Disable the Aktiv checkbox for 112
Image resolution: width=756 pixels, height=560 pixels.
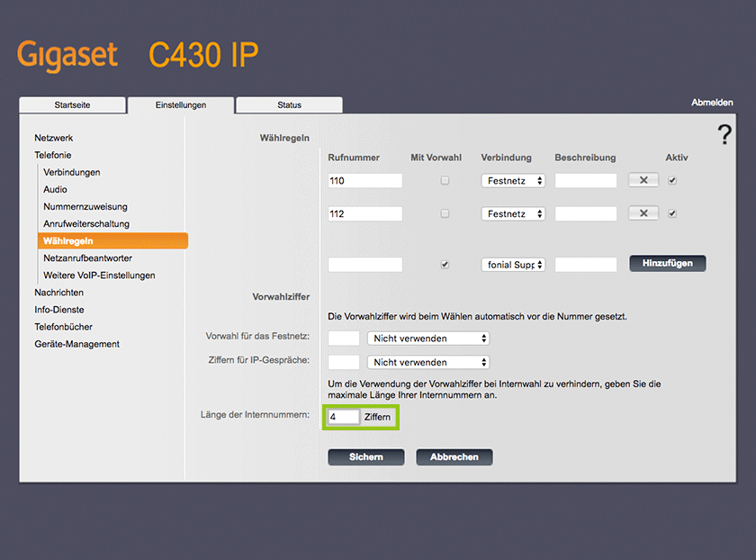click(x=672, y=213)
